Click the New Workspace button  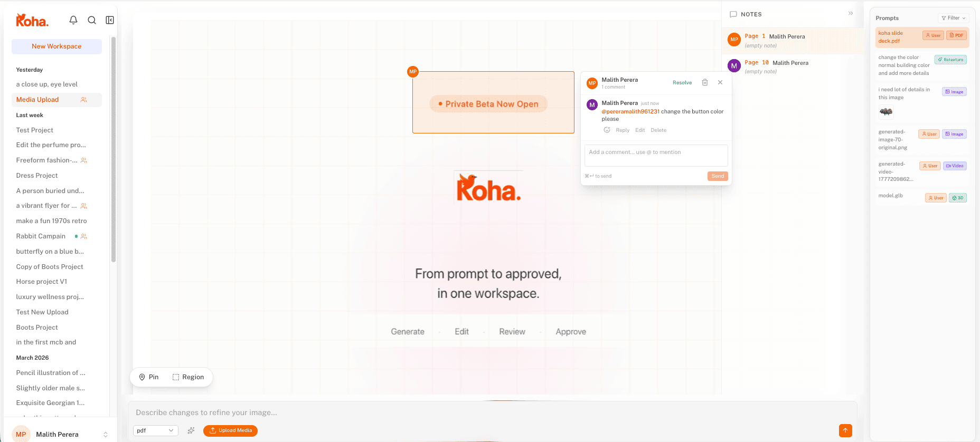[x=56, y=46]
